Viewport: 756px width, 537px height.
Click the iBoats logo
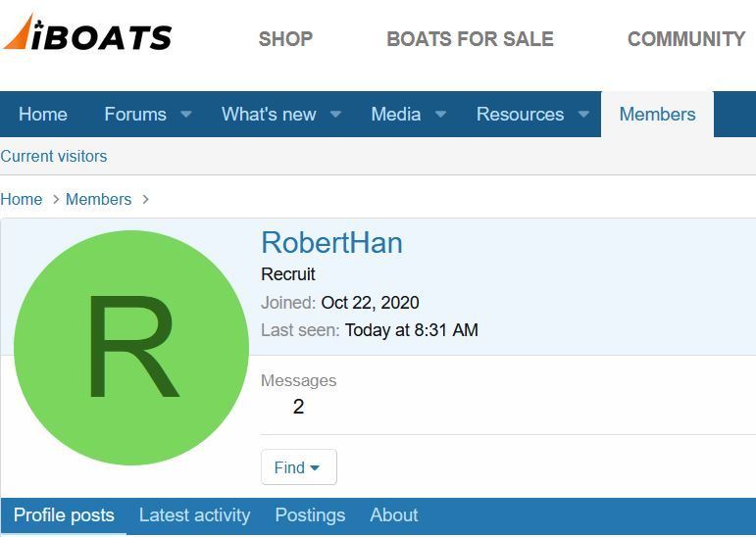click(x=87, y=32)
